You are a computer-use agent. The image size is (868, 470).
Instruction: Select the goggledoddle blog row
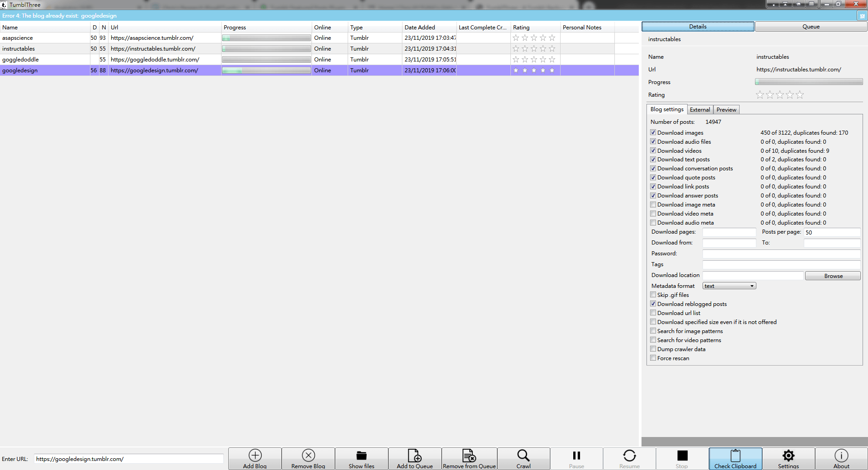pyautogui.click(x=319, y=60)
